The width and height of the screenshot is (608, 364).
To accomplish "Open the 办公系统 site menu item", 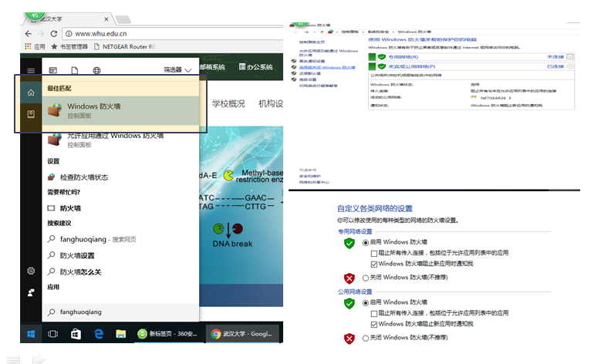I will click(256, 67).
